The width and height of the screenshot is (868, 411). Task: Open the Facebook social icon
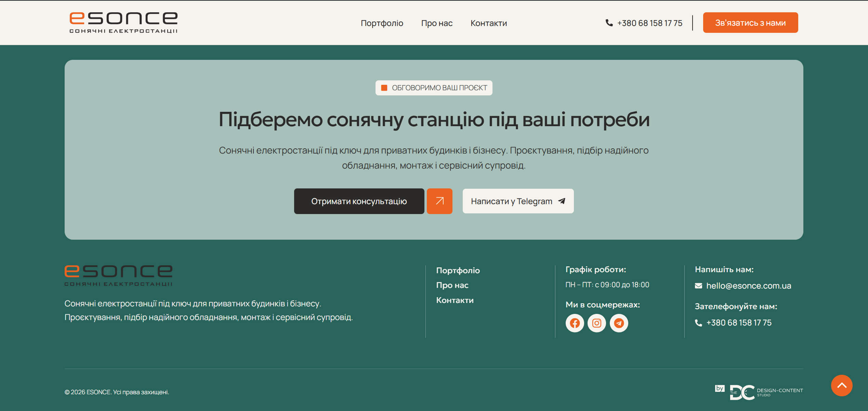(575, 323)
